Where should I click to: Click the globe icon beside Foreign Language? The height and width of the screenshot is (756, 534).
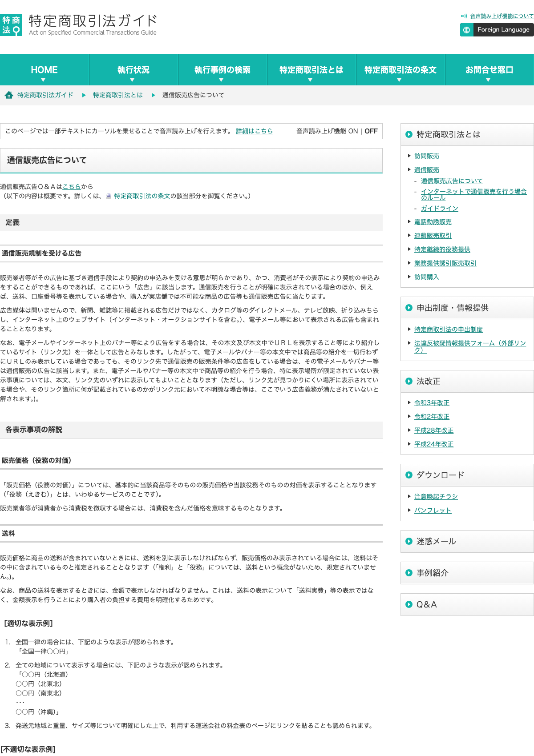[x=466, y=30]
